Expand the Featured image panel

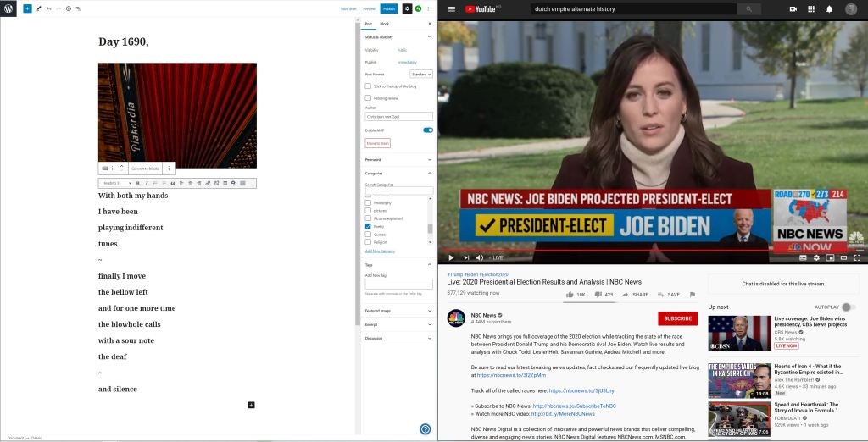click(x=398, y=311)
